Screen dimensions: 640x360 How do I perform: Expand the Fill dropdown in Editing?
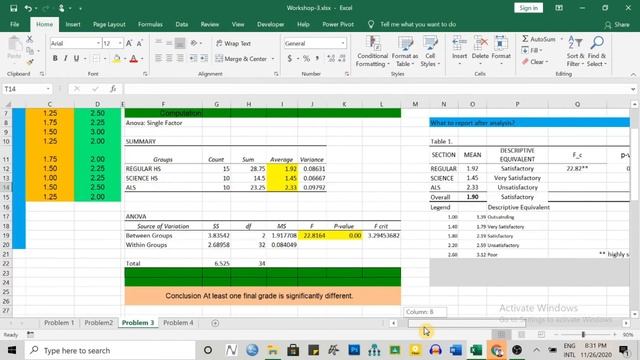(x=541, y=51)
